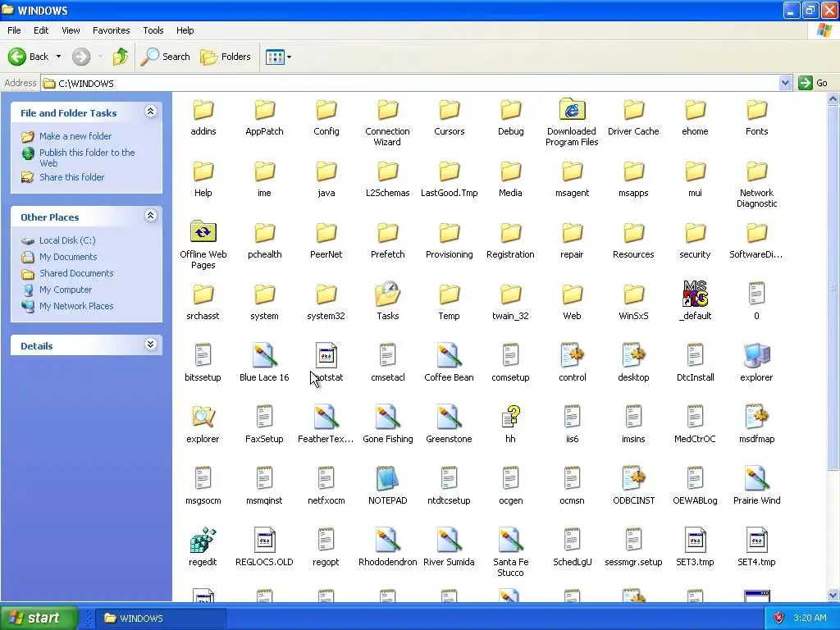The image size is (840, 630).
Task: Go to Local Disk (C:)
Action: point(67,240)
